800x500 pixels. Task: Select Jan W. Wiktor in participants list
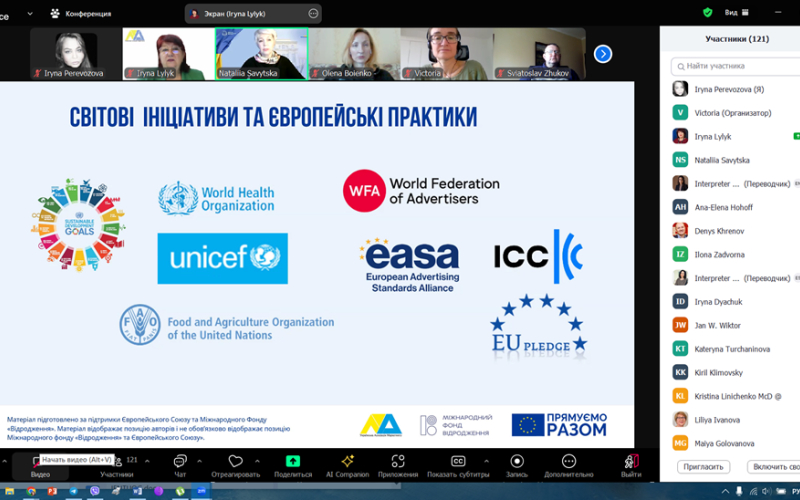tap(733, 325)
